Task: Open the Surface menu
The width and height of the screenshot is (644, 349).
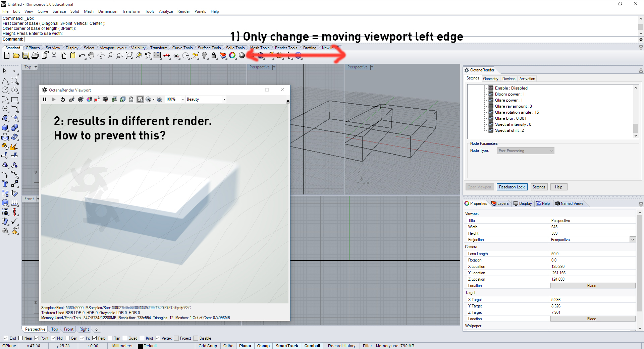Action: (x=59, y=11)
